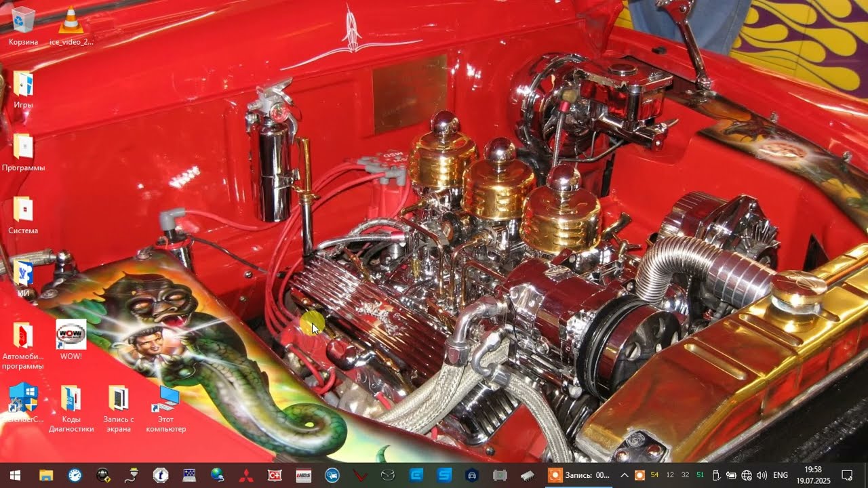
Task: Open the Корзина recycle bin icon
Action: (x=23, y=26)
